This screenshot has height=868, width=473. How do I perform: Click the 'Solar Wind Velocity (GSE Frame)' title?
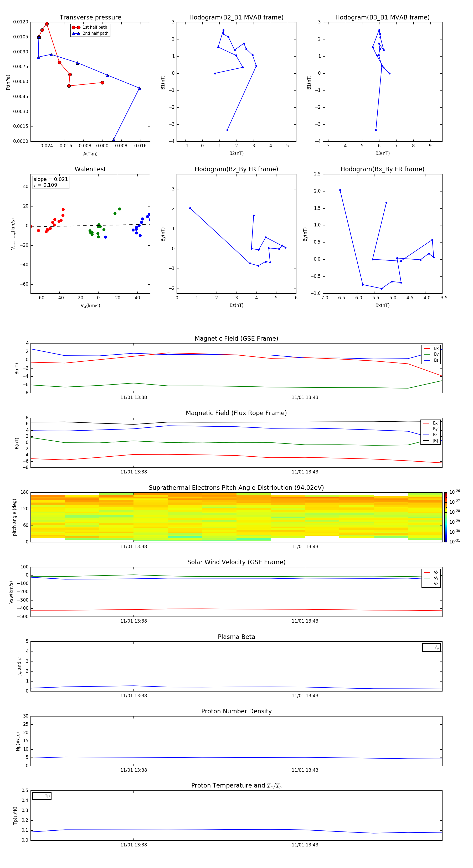[236, 562]
